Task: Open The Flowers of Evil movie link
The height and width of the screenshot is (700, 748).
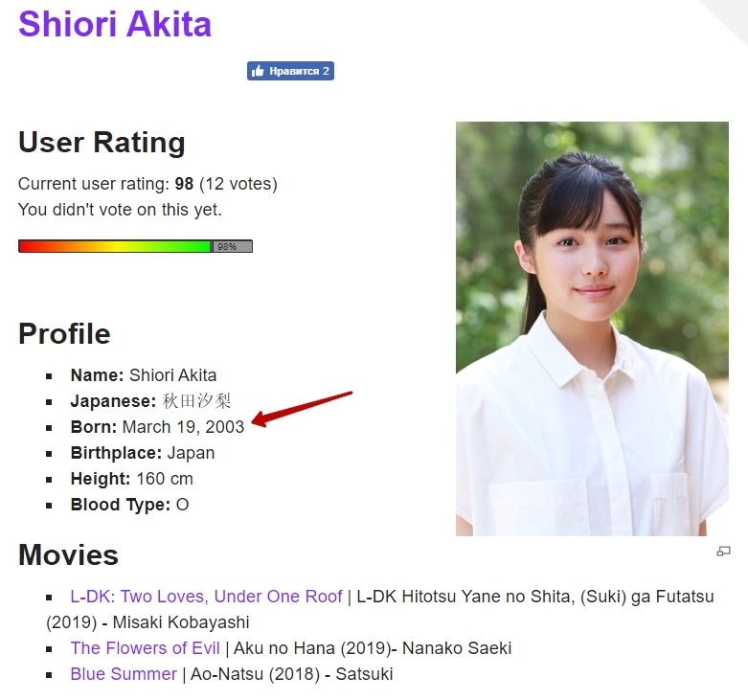Action: tap(145, 648)
